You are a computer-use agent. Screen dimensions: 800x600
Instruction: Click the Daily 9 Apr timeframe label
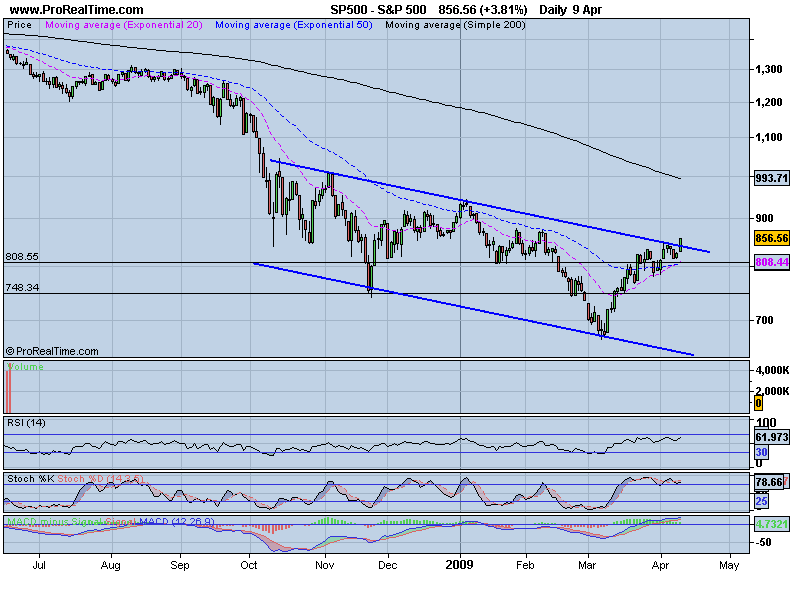pyautogui.click(x=571, y=10)
